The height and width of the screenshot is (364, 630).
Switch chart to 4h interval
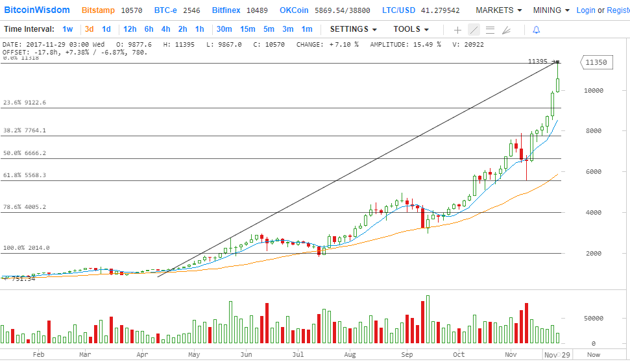click(x=165, y=29)
